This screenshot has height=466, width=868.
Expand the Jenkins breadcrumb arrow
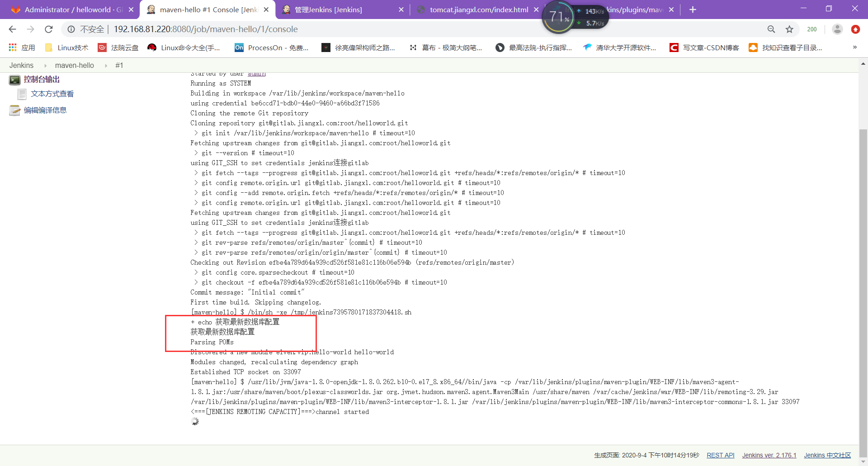click(x=45, y=66)
